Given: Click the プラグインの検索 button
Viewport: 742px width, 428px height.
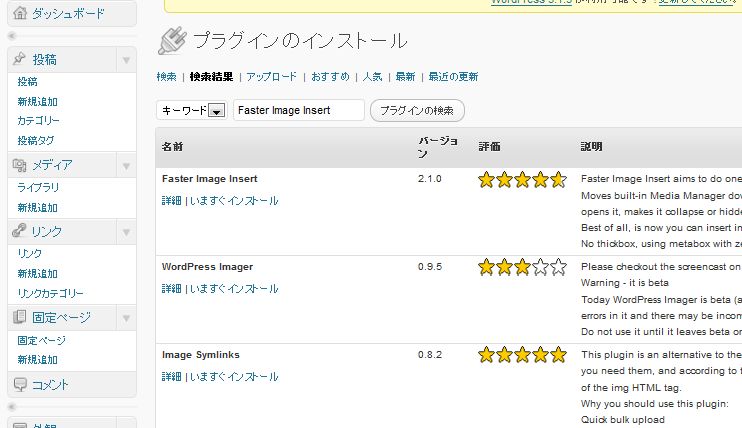Looking at the screenshot, I should click(417, 110).
